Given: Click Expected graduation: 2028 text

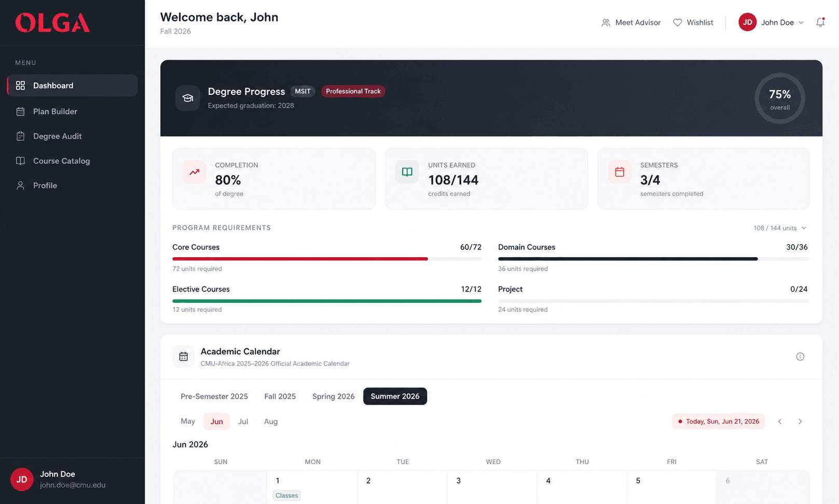Looking at the screenshot, I should (251, 106).
